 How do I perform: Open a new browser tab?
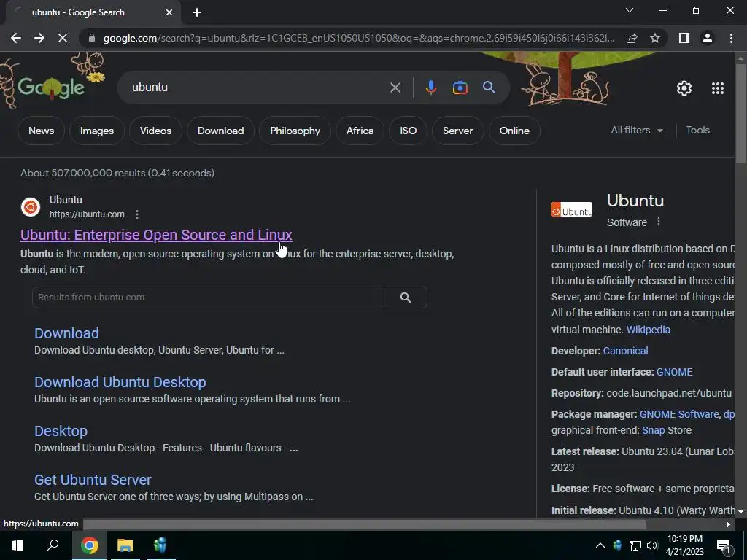point(197,12)
